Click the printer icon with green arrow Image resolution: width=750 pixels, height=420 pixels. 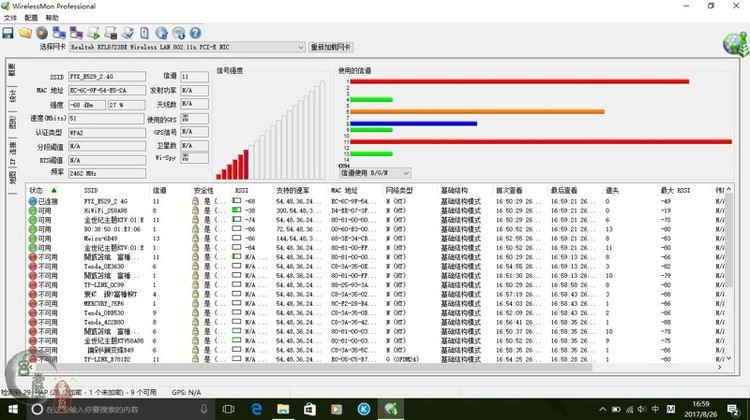point(93,33)
